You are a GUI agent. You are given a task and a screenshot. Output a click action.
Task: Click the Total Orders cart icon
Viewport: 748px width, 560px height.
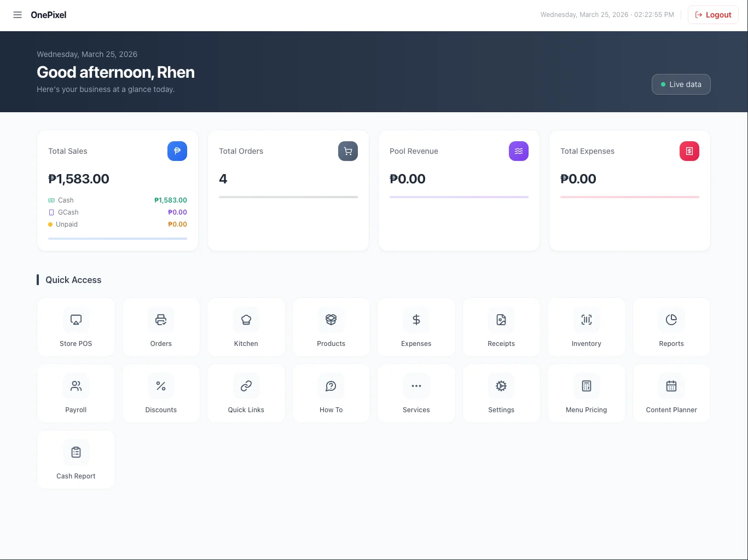point(348,151)
